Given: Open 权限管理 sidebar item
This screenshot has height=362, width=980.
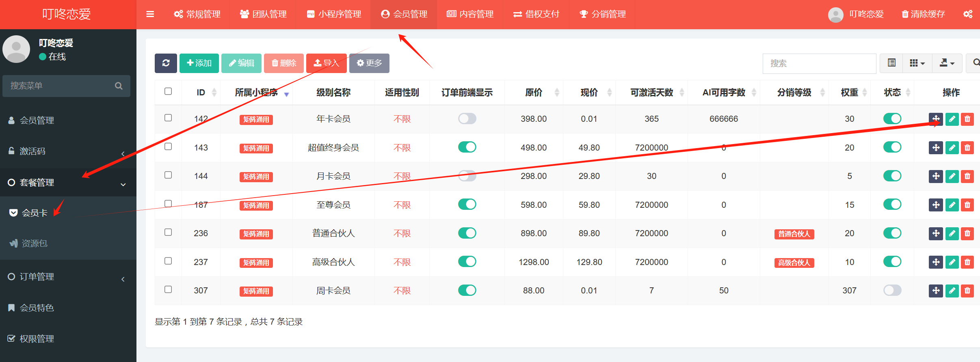Looking at the screenshot, I should pos(68,339).
